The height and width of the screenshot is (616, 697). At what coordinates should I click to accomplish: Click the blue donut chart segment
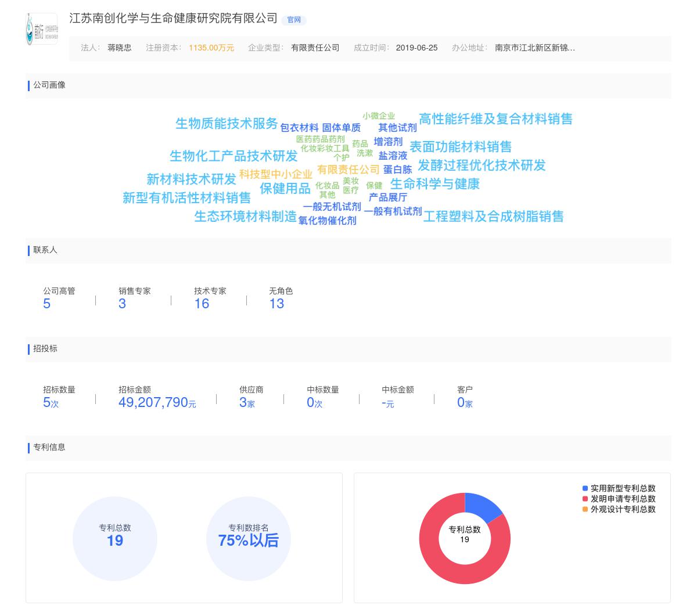point(482,506)
